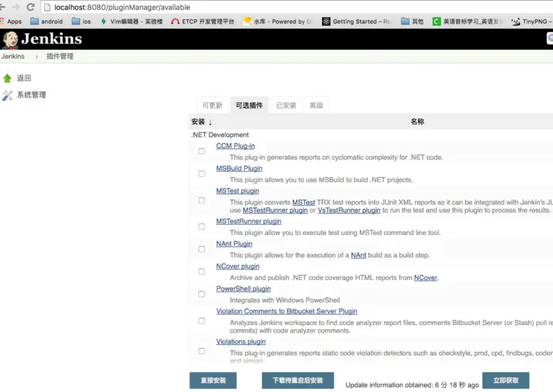Click the browser reload icon

click(x=30, y=7)
